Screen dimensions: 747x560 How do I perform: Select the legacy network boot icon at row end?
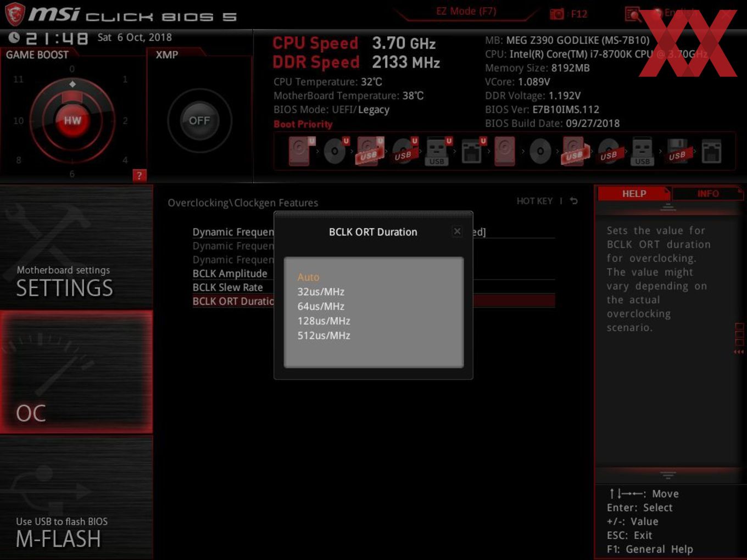(x=711, y=151)
